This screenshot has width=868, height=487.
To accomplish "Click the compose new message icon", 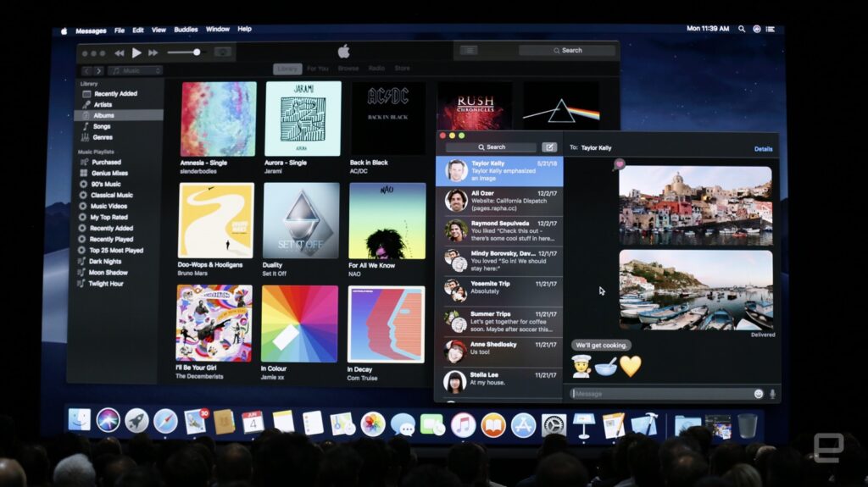I will [x=549, y=147].
